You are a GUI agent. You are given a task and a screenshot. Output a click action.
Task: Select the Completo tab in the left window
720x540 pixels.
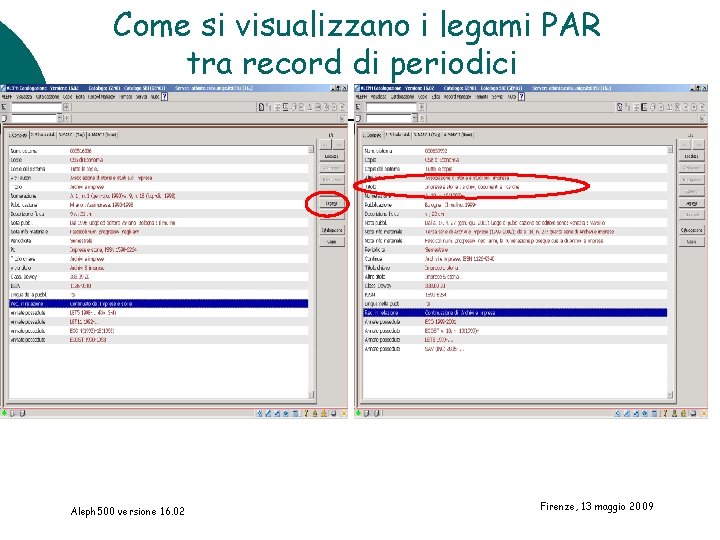[19, 135]
